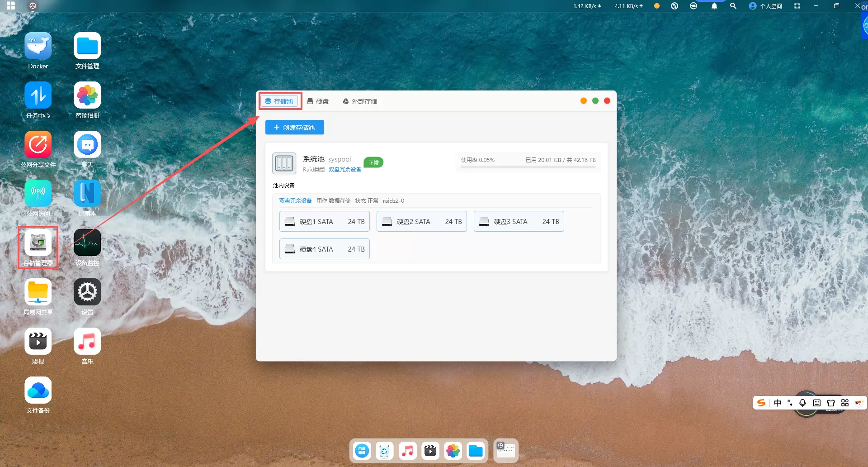Switch to the 硬盘 tab
Image resolution: width=868 pixels, height=467 pixels.
318,101
